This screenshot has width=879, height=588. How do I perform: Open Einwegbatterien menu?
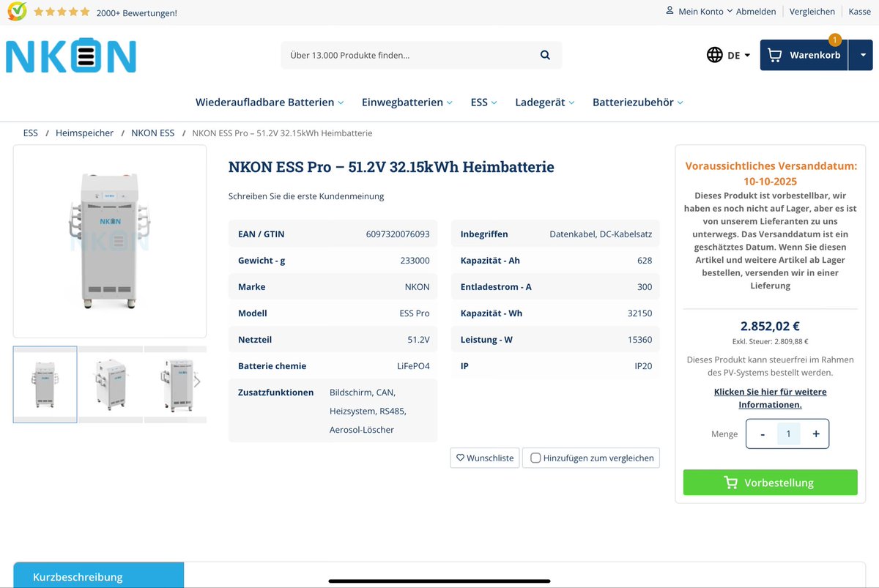click(407, 103)
